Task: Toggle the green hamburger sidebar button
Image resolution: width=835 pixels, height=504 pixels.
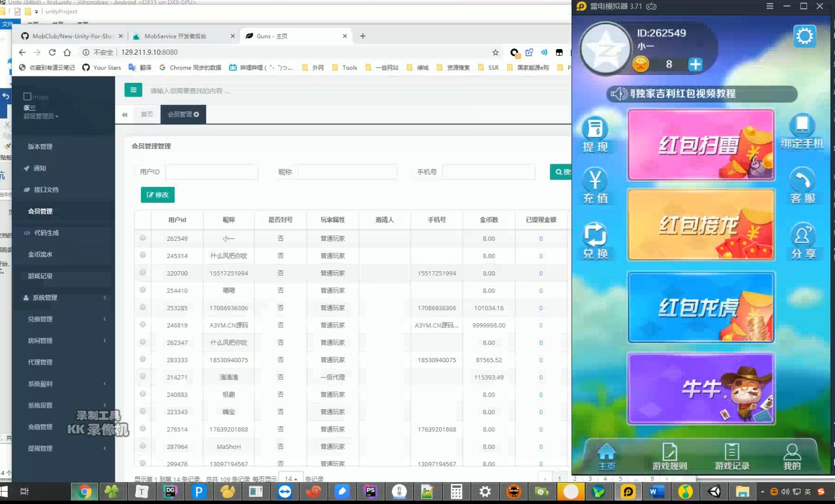Action: coord(133,90)
